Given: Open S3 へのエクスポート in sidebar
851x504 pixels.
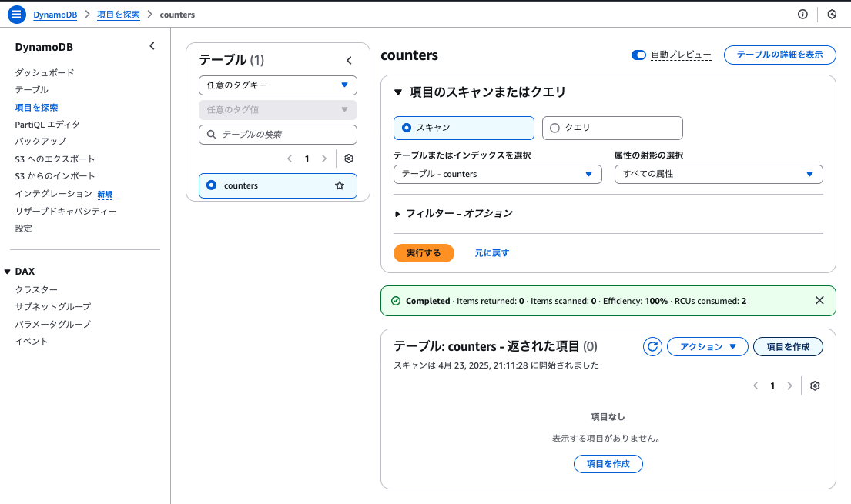Looking at the screenshot, I should [55, 159].
